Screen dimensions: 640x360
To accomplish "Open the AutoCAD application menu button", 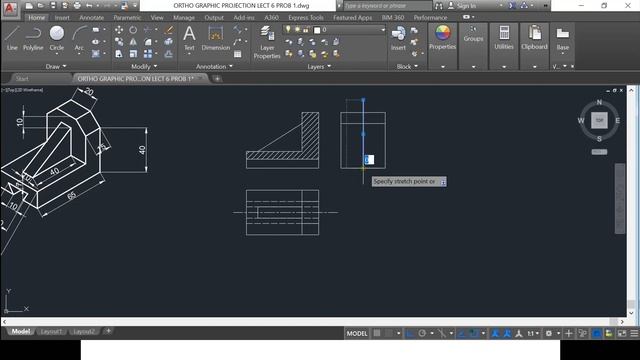I will (10, 8).
